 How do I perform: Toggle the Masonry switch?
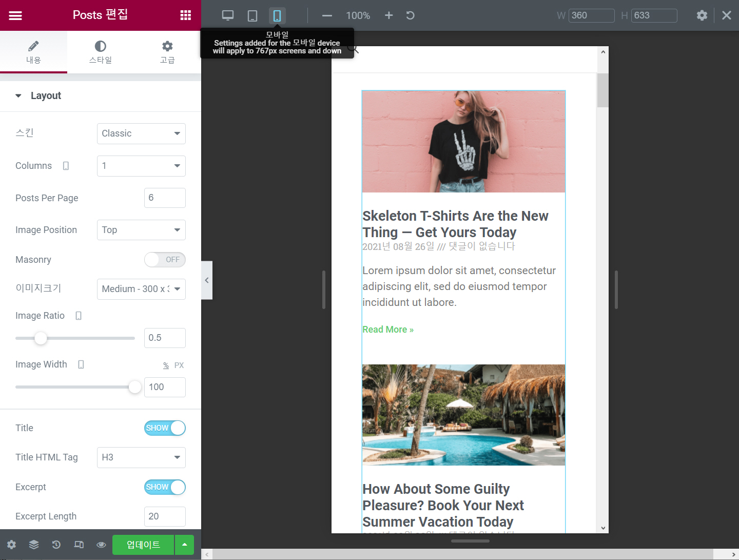(x=165, y=260)
